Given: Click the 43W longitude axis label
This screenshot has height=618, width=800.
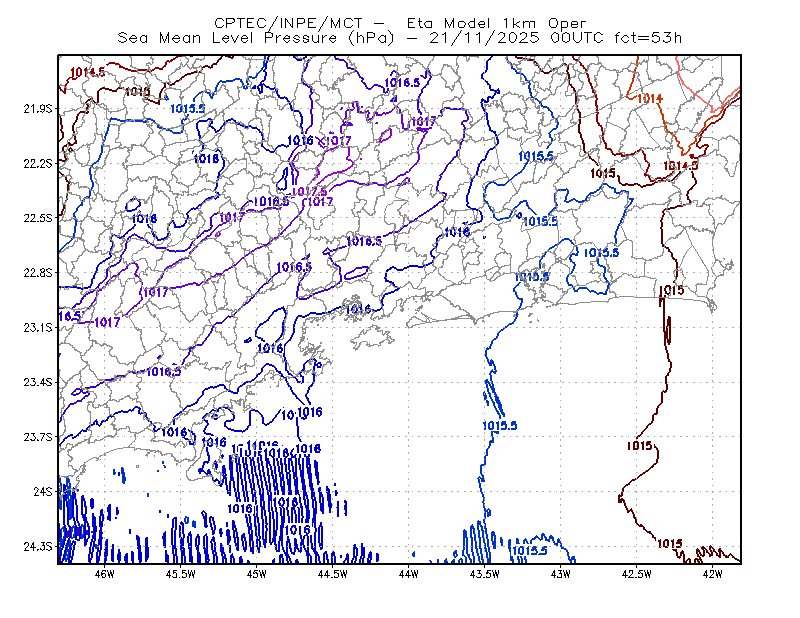Looking at the screenshot, I should (x=561, y=574).
